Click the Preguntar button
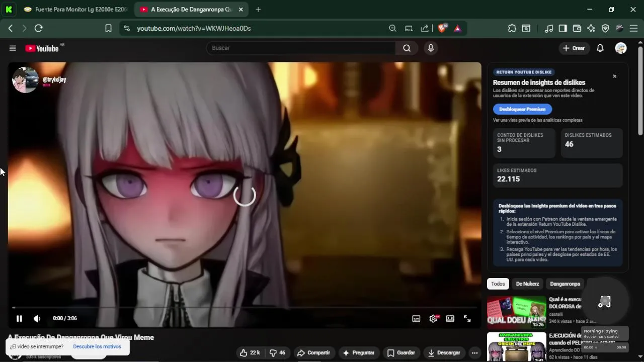This screenshot has width=644, height=362. tap(359, 353)
